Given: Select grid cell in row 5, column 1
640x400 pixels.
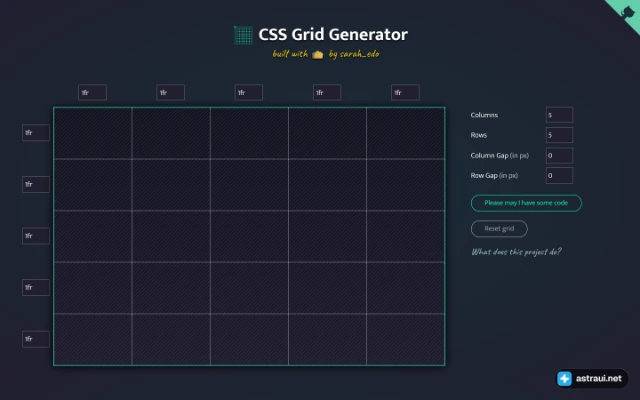Looking at the screenshot, I should tap(93, 339).
